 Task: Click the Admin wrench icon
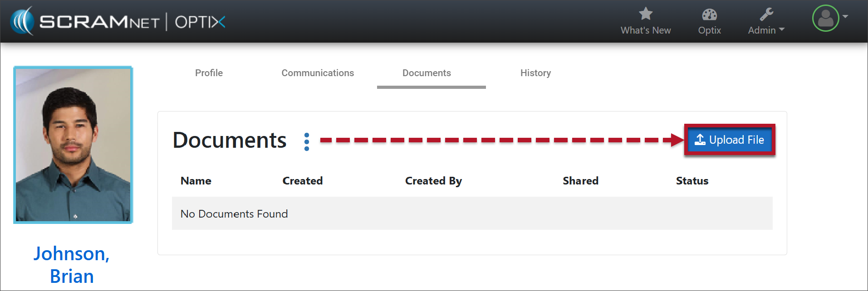[x=766, y=15]
